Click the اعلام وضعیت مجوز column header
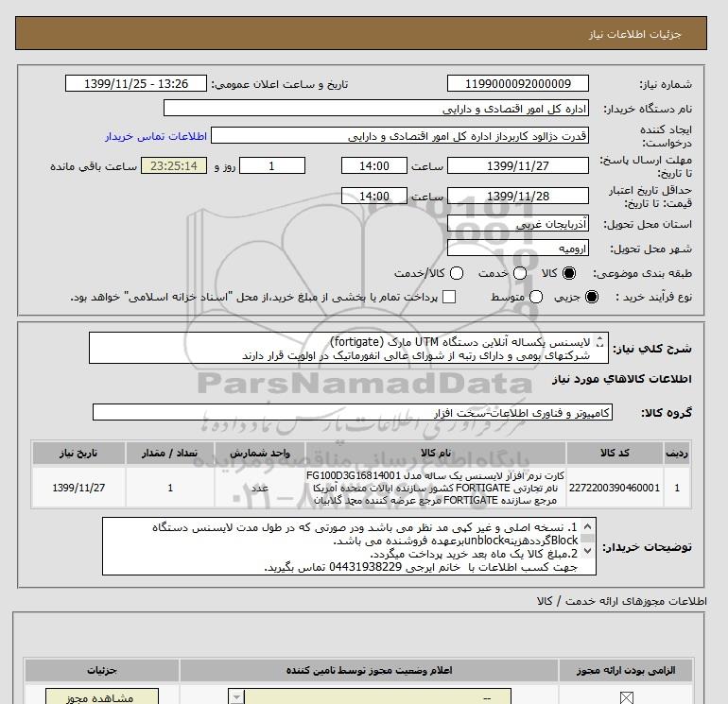Viewport: 728px width, 704px height. (x=369, y=671)
